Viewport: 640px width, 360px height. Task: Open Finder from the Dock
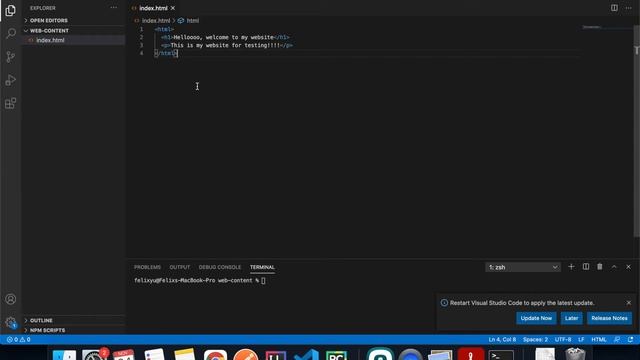coord(64,354)
